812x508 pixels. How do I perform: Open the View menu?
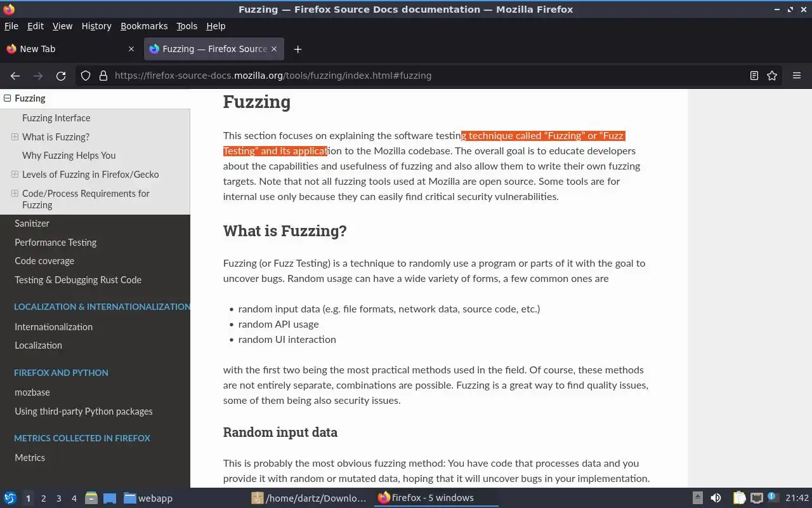point(62,26)
